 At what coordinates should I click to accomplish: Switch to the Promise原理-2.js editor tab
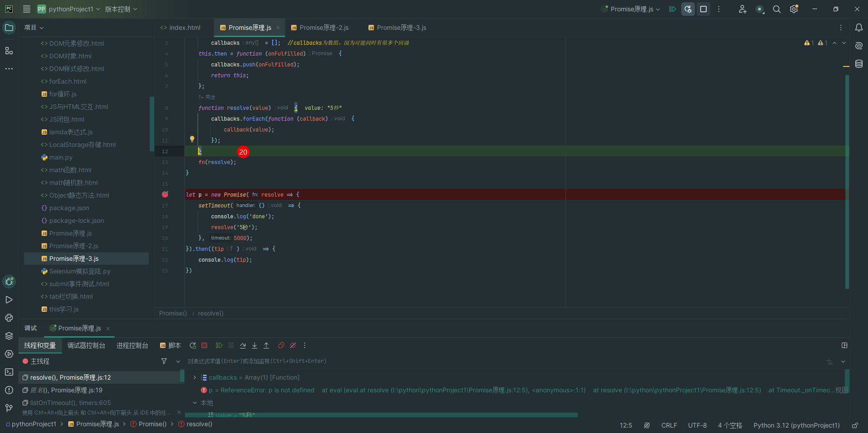pyautogui.click(x=320, y=28)
